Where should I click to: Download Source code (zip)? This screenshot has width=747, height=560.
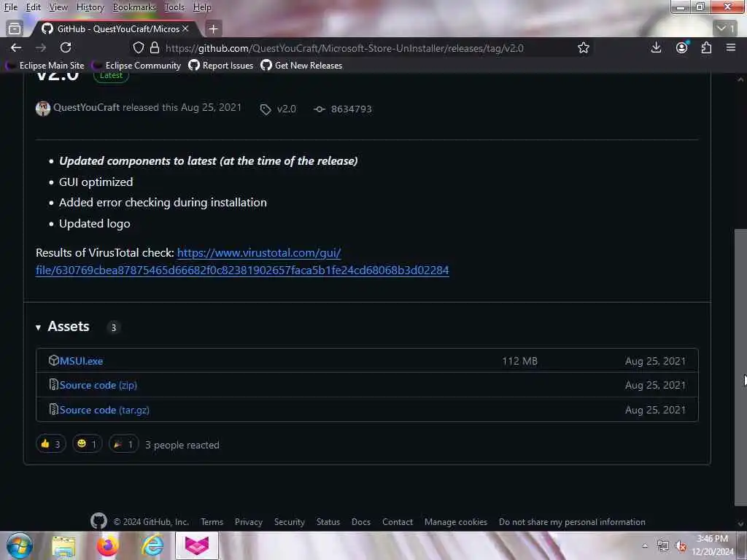pos(98,385)
